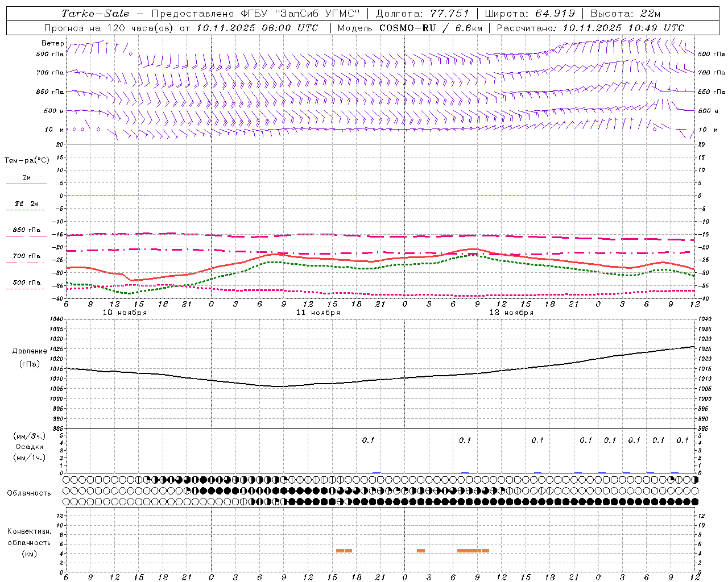Click the text Прогноз на 120 часа(ов)

(110, 28)
